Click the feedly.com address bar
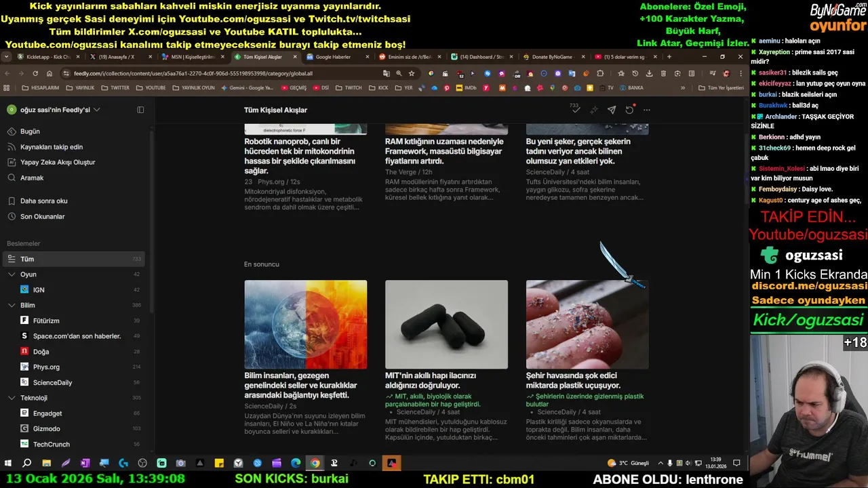The width and height of the screenshot is (868, 488). [231, 73]
